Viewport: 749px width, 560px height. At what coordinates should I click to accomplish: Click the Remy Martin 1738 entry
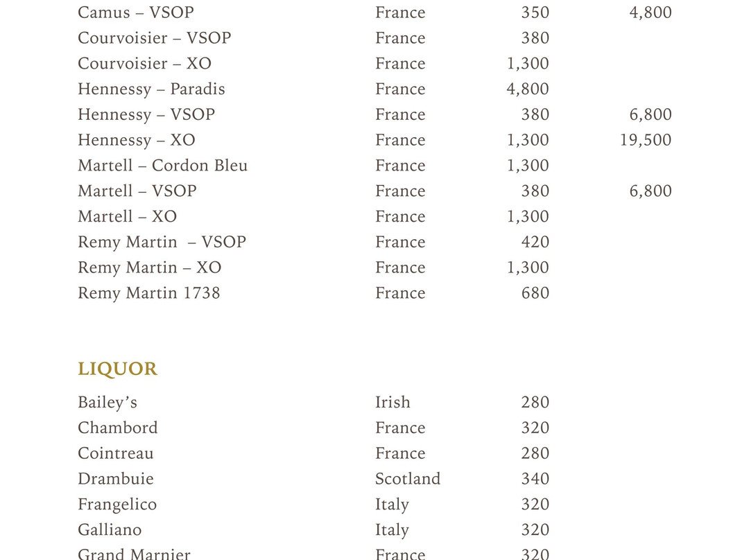click(x=148, y=293)
